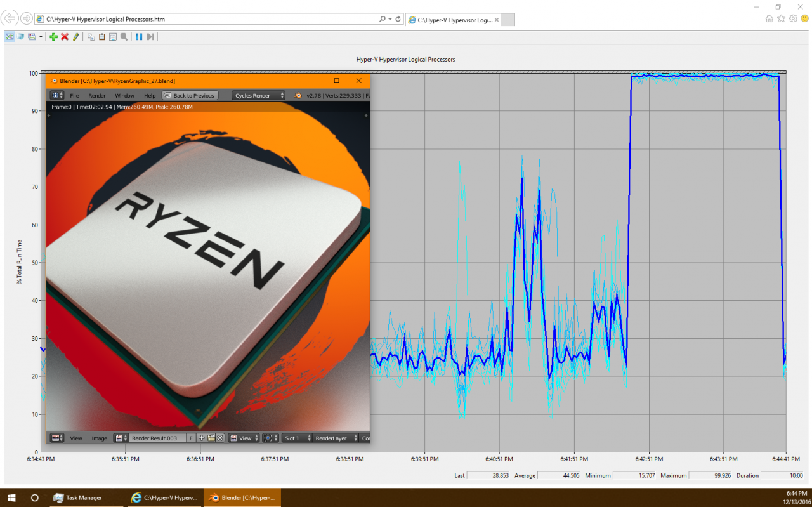The height and width of the screenshot is (507, 812).
Task: Click the browser Forward arrow button
Action: coord(27,18)
